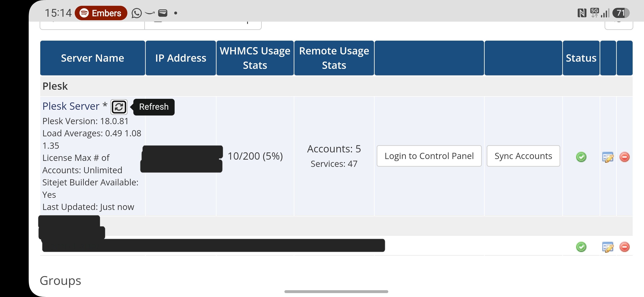Click Last Updated: Just now text
The width and height of the screenshot is (644, 297).
click(88, 207)
